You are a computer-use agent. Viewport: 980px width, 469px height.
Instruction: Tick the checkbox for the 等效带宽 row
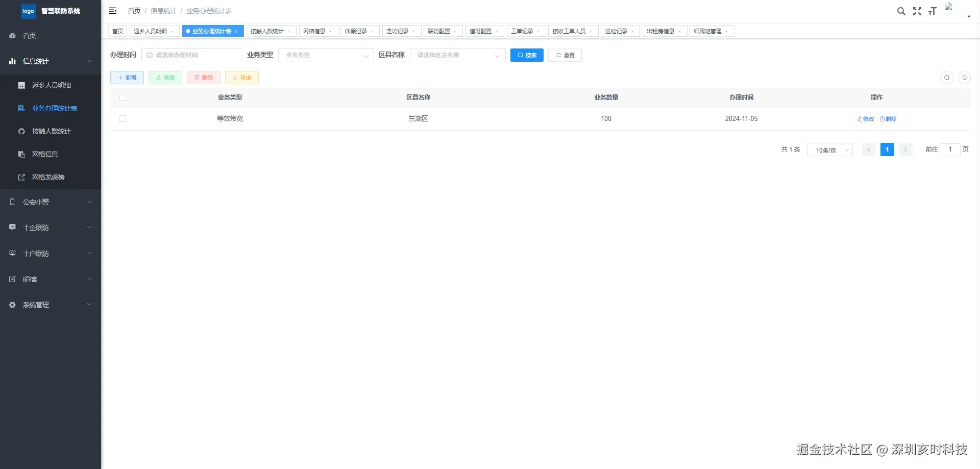click(x=122, y=119)
